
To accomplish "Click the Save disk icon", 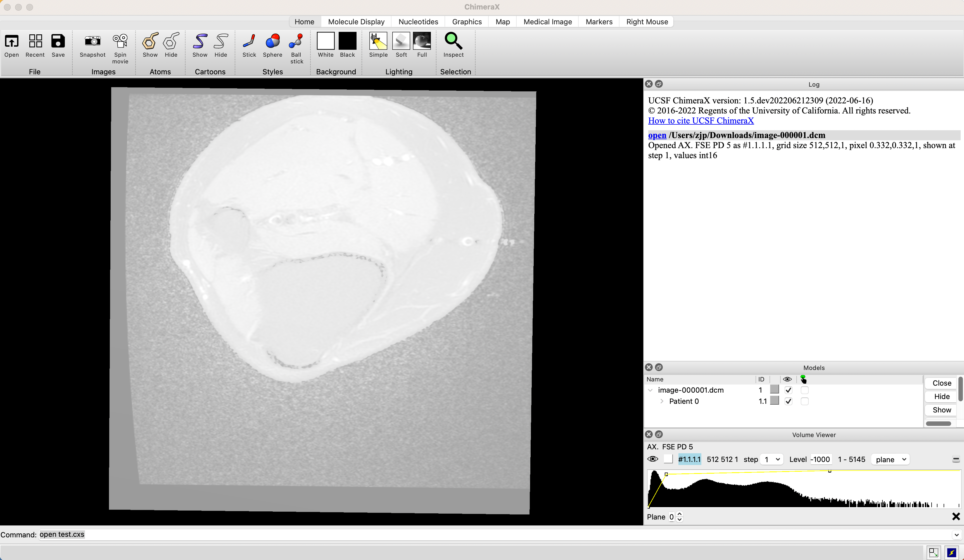I will pyautogui.click(x=58, y=41).
